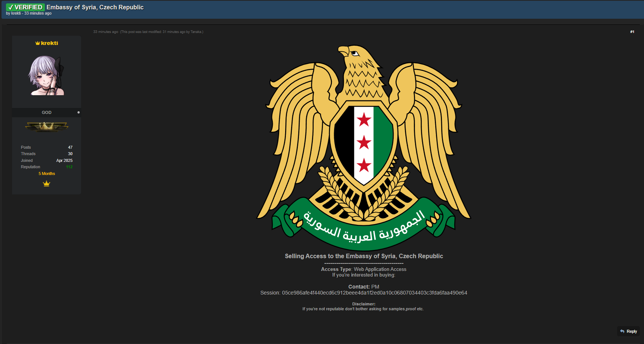The width and height of the screenshot is (644, 344).
Task: Click the Posts count 47
Action: [x=70, y=147]
